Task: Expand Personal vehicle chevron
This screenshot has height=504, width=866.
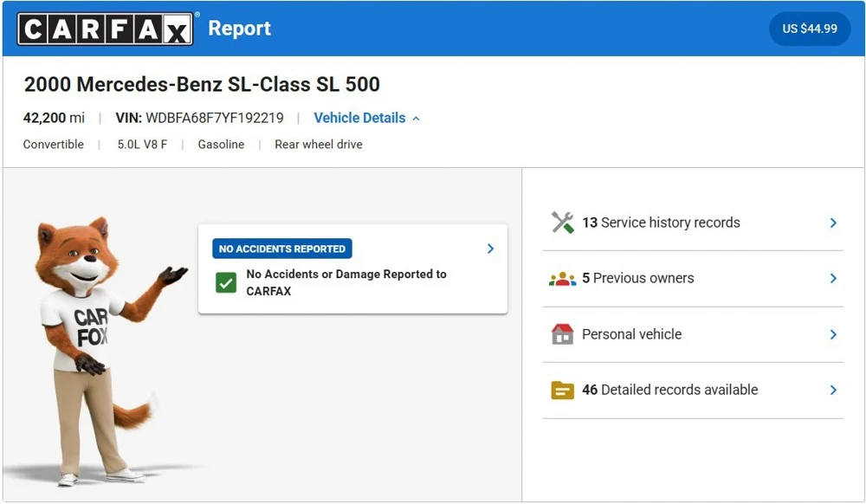Action: pyautogui.click(x=833, y=334)
